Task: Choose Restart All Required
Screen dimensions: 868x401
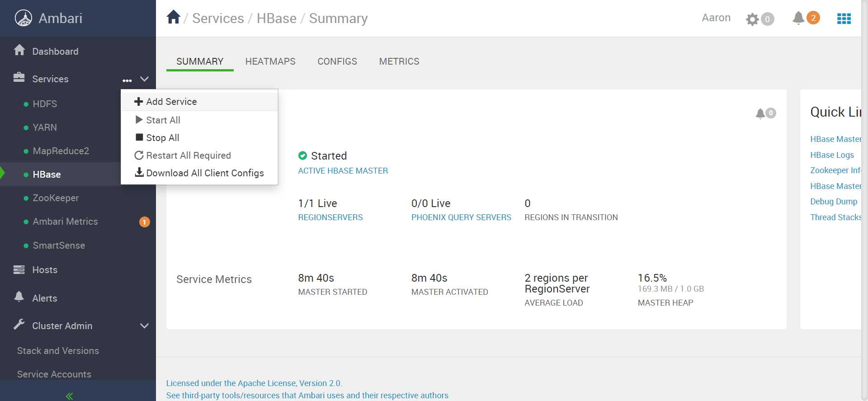Action: (199, 155)
